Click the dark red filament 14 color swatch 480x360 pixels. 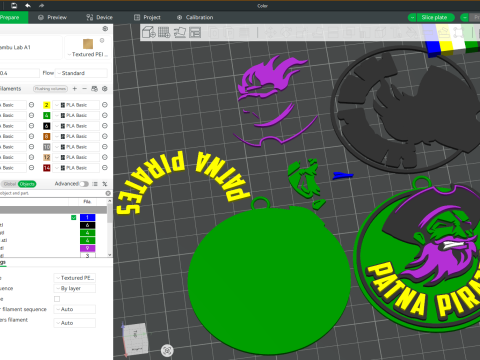click(x=47, y=168)
